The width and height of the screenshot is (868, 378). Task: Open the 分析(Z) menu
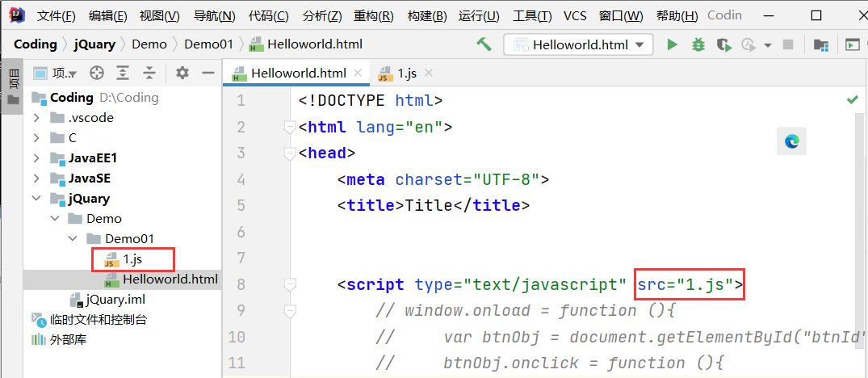pyautogui.click(x=322, y=15)
